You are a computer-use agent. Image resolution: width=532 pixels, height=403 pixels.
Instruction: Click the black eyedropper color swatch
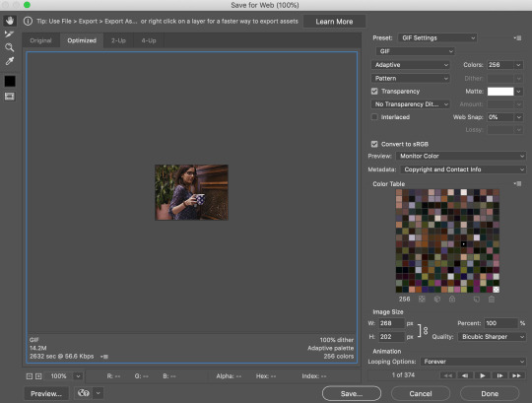[x=10, y=81]
